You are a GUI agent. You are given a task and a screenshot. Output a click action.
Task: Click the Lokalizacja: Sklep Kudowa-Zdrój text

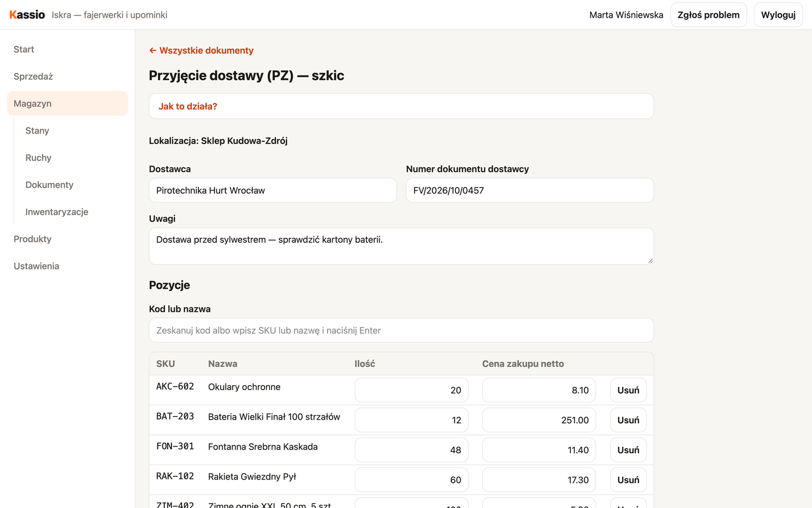(218, 141)
